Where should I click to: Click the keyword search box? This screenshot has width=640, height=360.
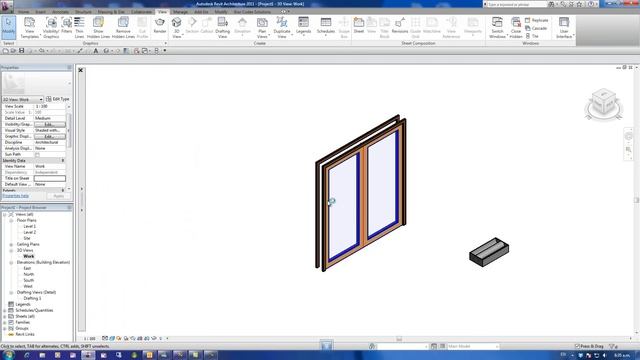[517, 4]
